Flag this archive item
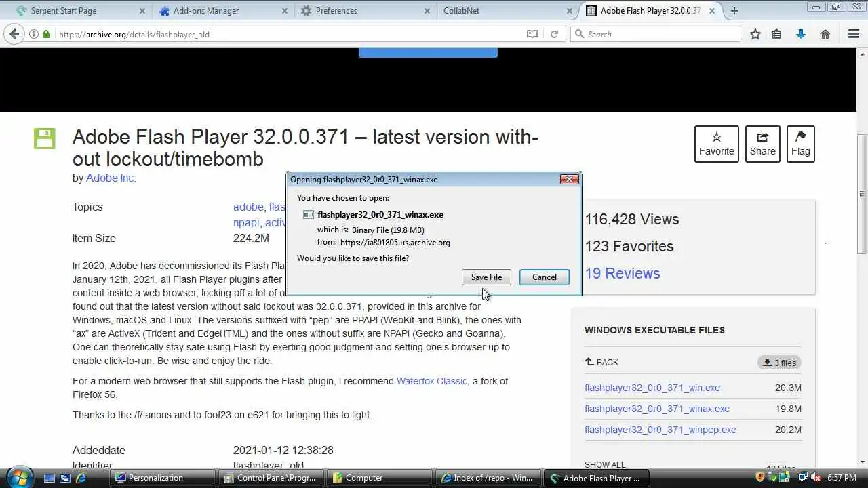The image size is (868, 488). 800,144
